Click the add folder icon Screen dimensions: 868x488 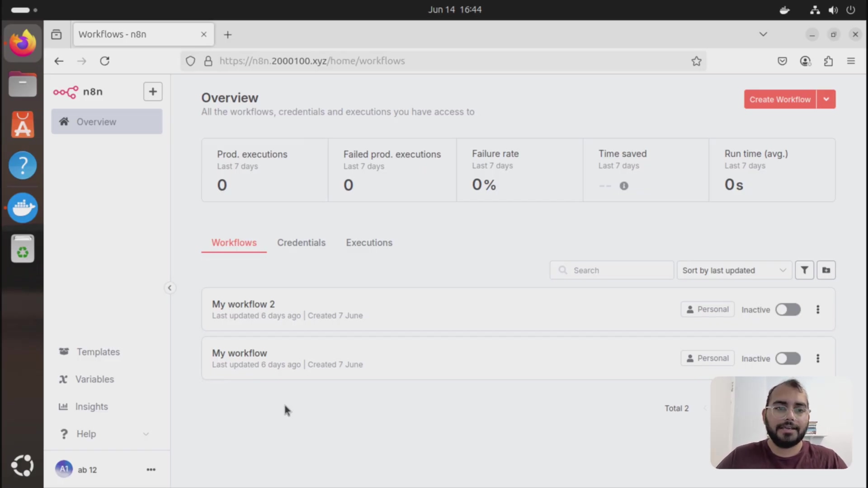[826, 270]
